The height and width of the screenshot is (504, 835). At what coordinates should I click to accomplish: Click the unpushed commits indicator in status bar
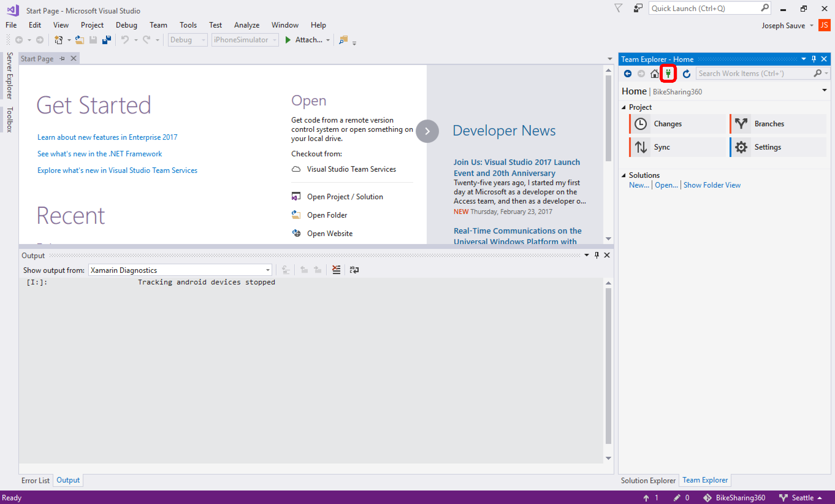pyautogui.click(x=651, y=498)
